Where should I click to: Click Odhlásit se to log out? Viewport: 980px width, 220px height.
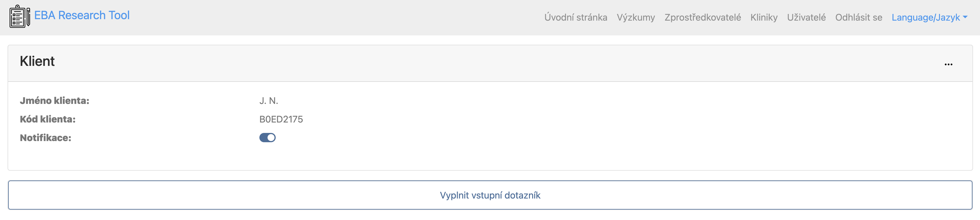click(858, 17)
